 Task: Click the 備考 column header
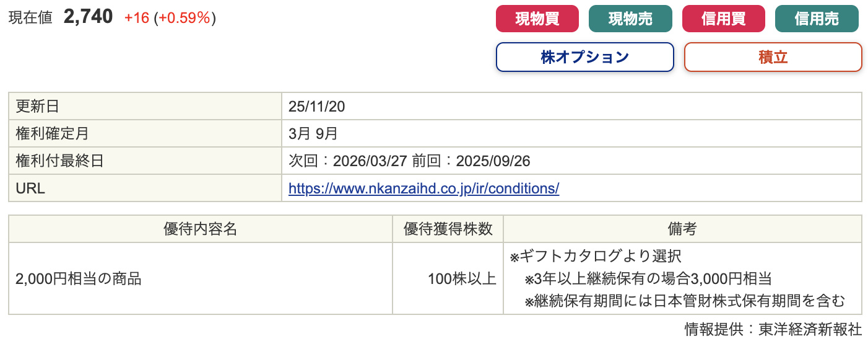click(x=682, y=229)
